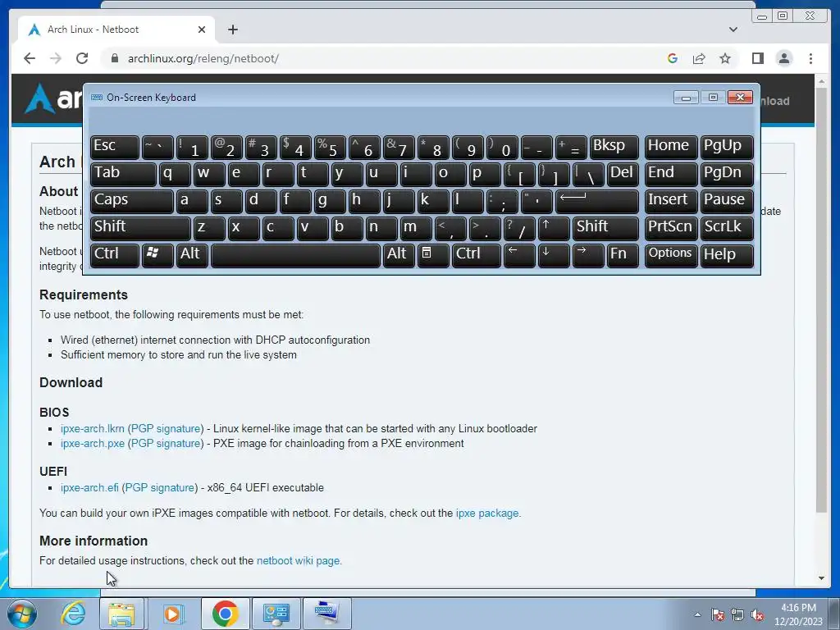
Task: Toggle the ScrLk key
Action: tap(727, 228)
